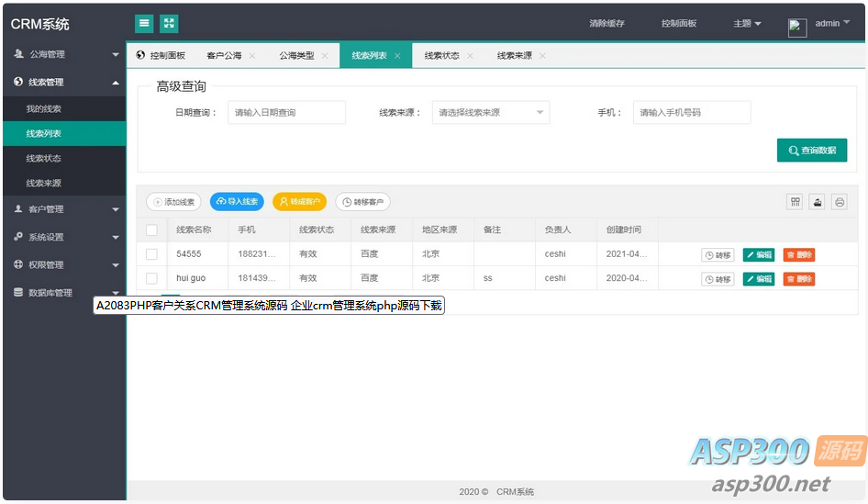Screen dimensions: 868x504
Task: Click the blue 导入线索 button
Action: point(237,202)
